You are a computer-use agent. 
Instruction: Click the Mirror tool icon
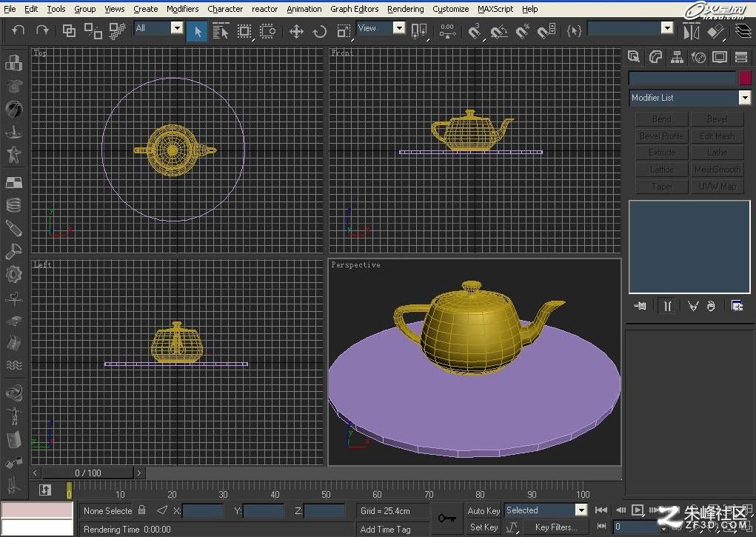pyautogui.click(x=691, y=31)
